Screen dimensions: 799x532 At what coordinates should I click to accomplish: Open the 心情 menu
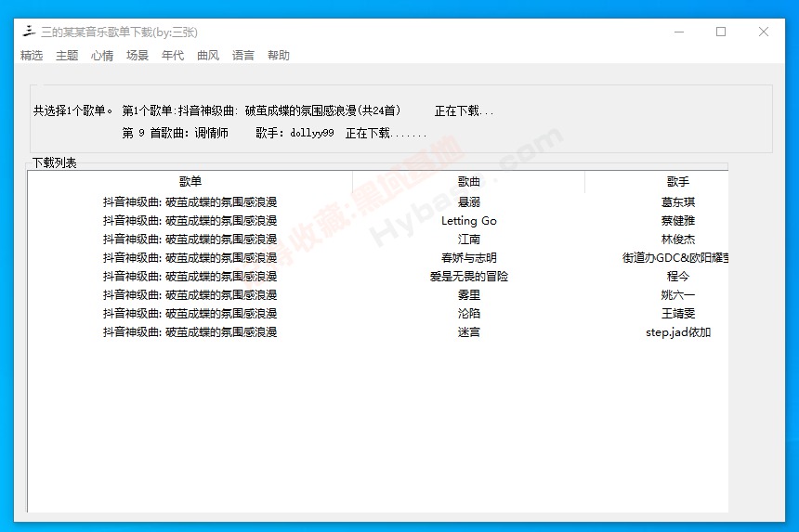(102, 55)
